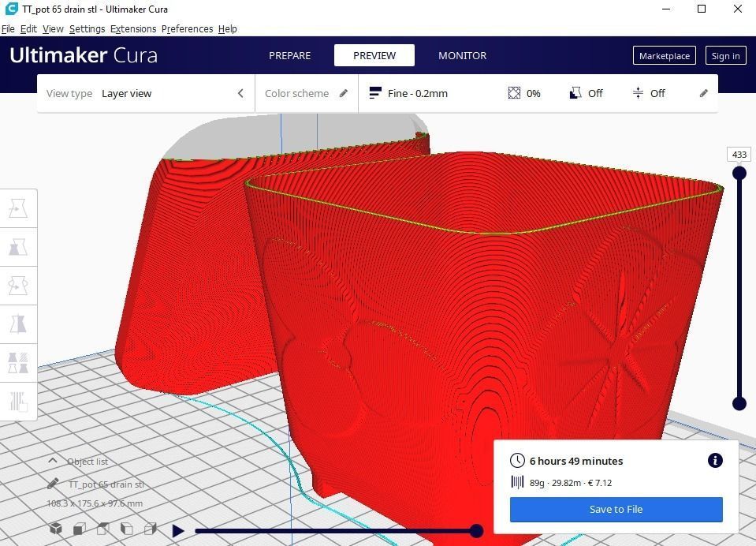Viewport: 756px width, 546px height.
Task: Switch to front camera view
Action: 80,529
